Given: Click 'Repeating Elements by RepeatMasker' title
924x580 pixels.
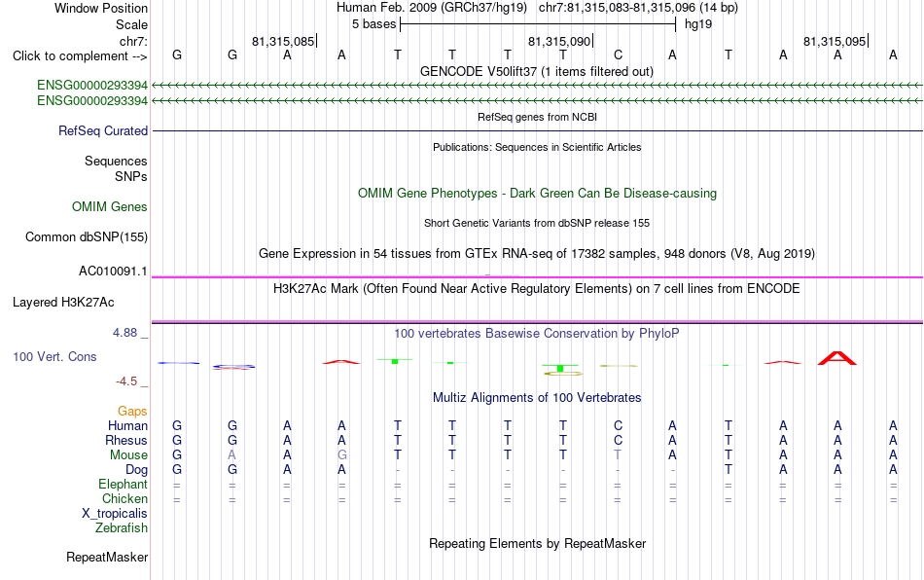Looking at the screenshot, I should click(537, 543).
